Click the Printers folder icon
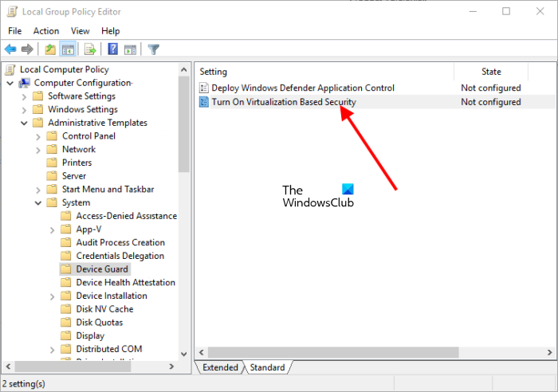The height and width of the screenshot is (392, 558). tap(52, 163)
